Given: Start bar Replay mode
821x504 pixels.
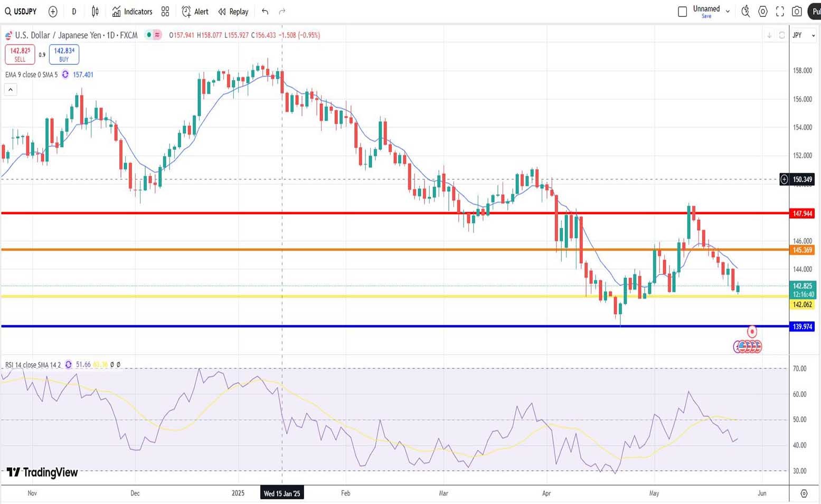Looking at the screenshot, I should (233, 12).
